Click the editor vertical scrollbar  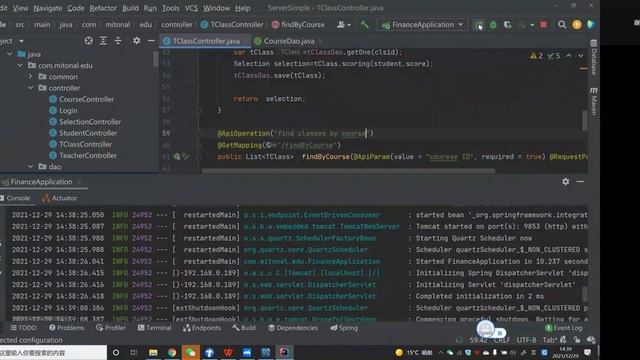[585, 120]
